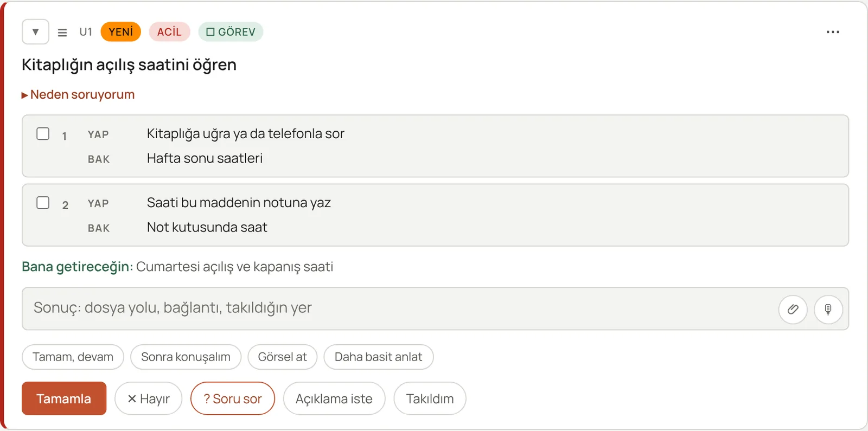This screenshot has width=868, height=431.
Task: Collapse the card with the triangle dropdown button
Action: pyautogui.click(x=35, y=32)
